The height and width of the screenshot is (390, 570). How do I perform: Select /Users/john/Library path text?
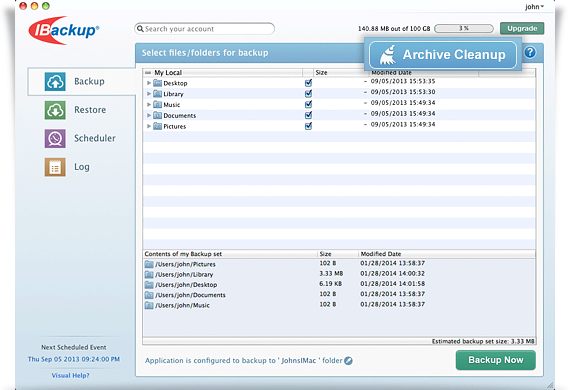pos(184,274)
